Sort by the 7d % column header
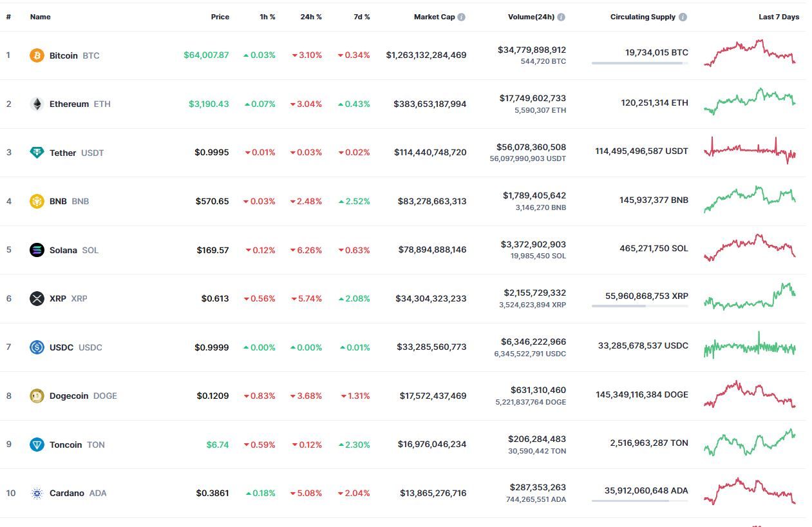 point(362,17)
